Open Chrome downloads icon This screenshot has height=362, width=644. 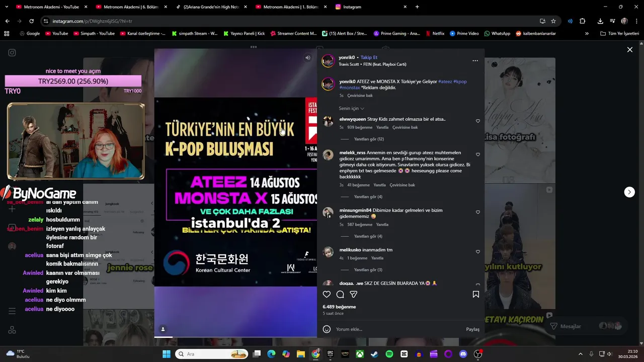tap(600, 21)
